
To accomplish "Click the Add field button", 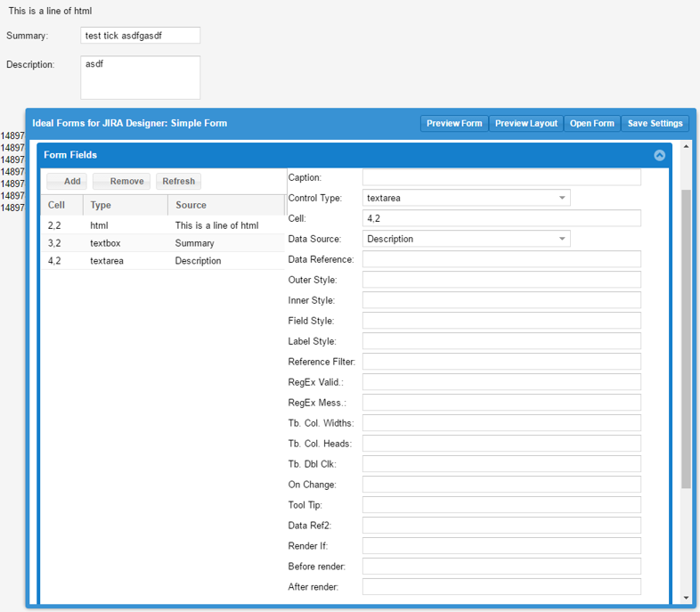I will [67, 181].
